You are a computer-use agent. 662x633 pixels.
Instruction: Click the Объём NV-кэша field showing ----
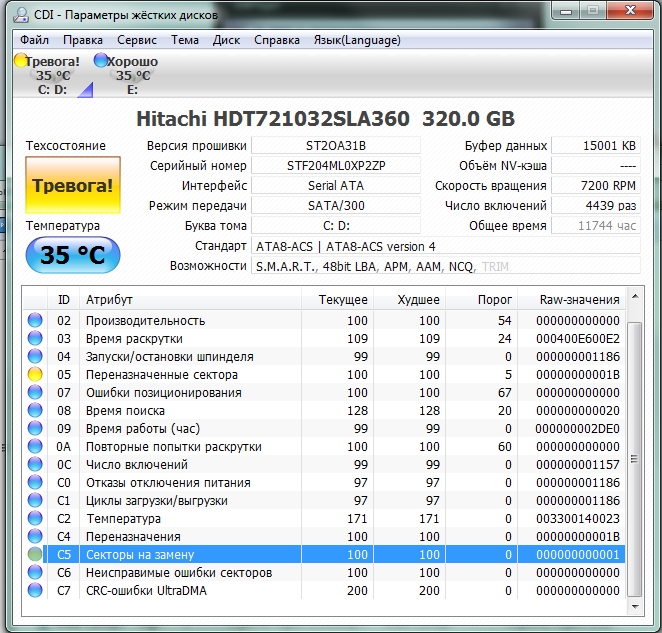tap(596, 166)
